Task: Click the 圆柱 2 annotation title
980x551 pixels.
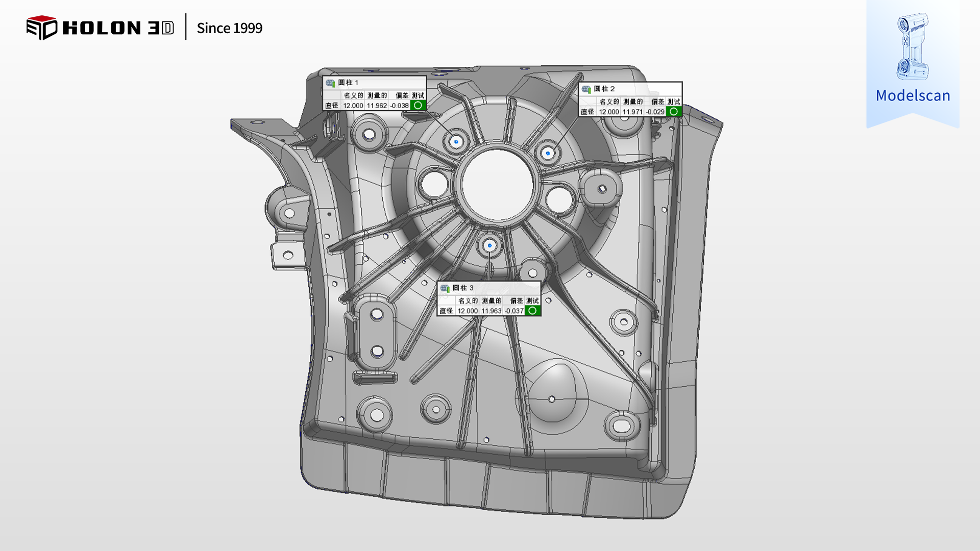Action: 604,89
